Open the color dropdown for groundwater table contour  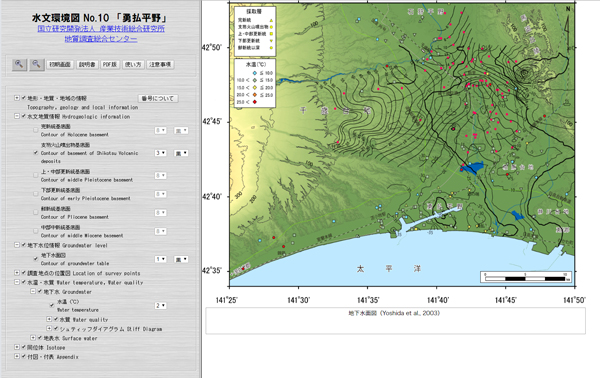[181, 259]
